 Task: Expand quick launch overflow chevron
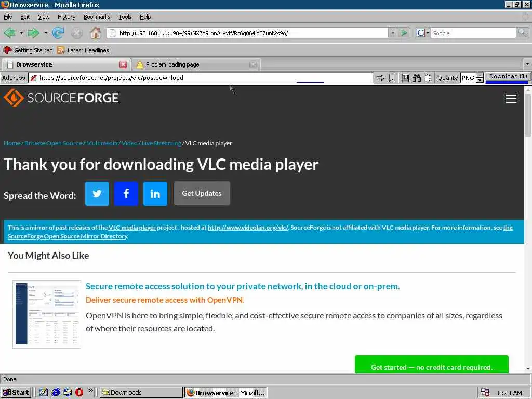tap(90, 391)
